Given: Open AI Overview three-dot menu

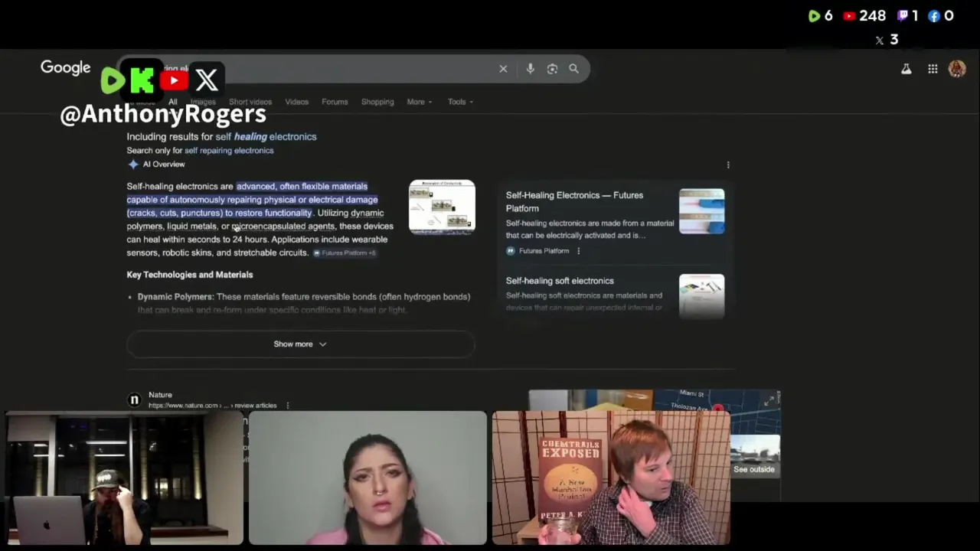Looking at the screenshot, I should point(728,165).
